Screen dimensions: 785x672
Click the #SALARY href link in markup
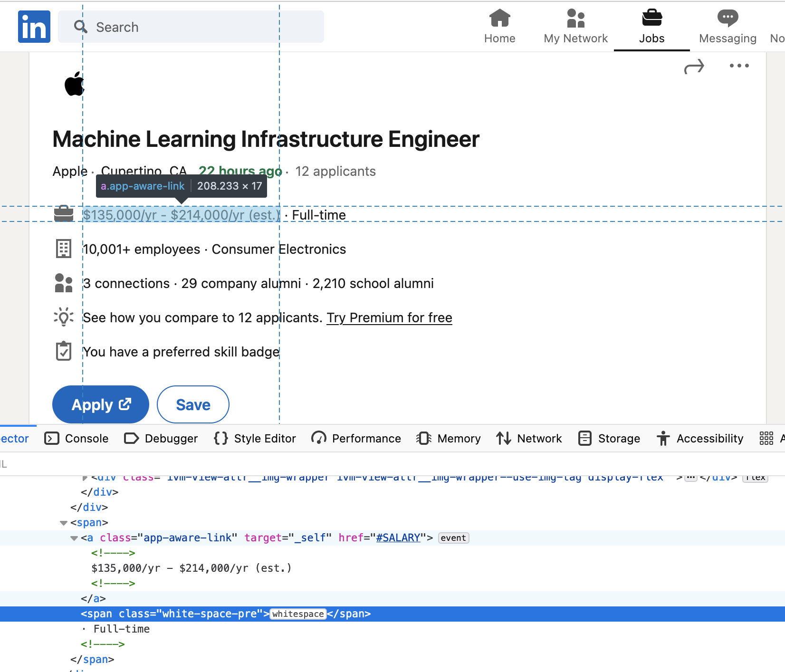398,538
